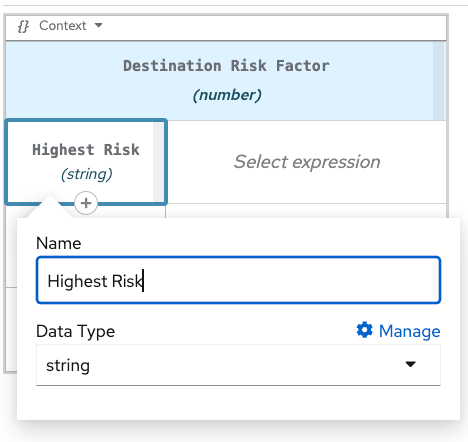Click the empty cell below Select expression
Screen dimensions: 468x442
(306, 211)
